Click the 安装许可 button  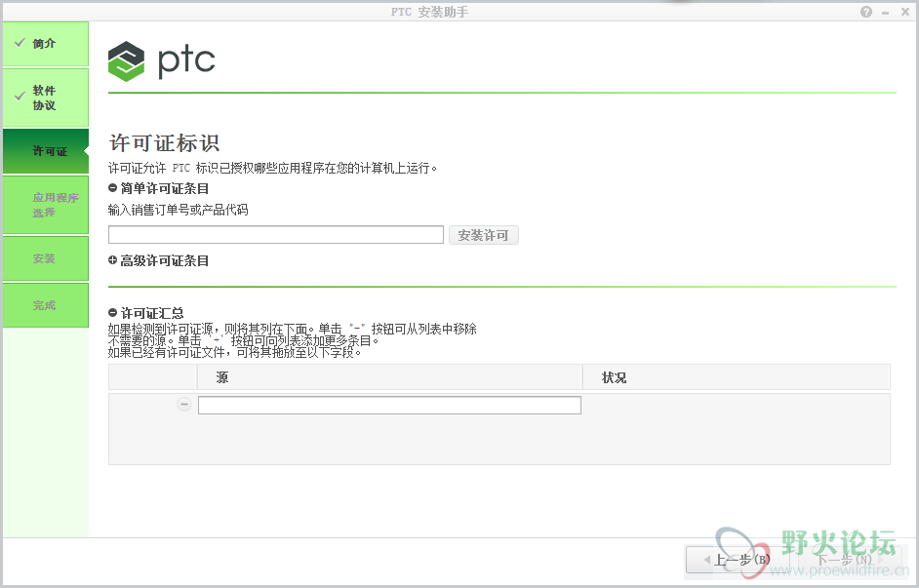(x=484, y=235)
